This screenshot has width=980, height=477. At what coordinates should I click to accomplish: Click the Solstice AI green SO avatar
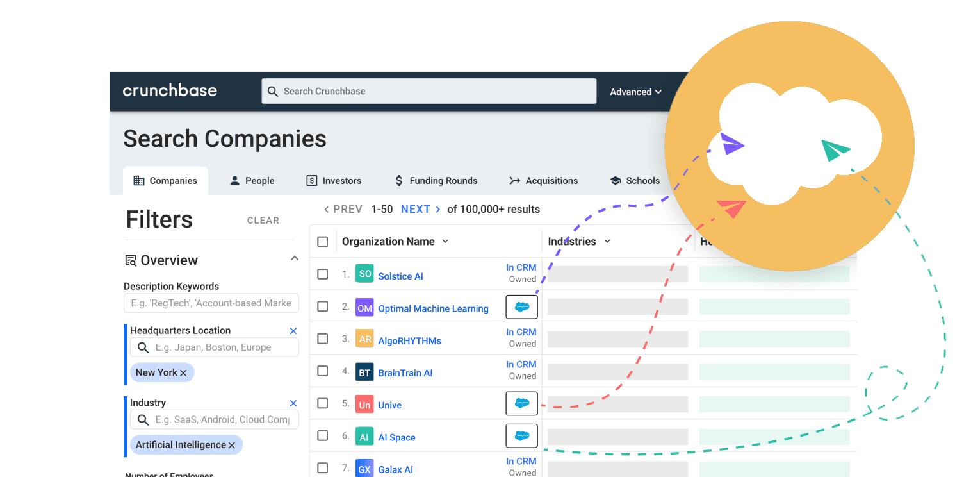point(364,274)
